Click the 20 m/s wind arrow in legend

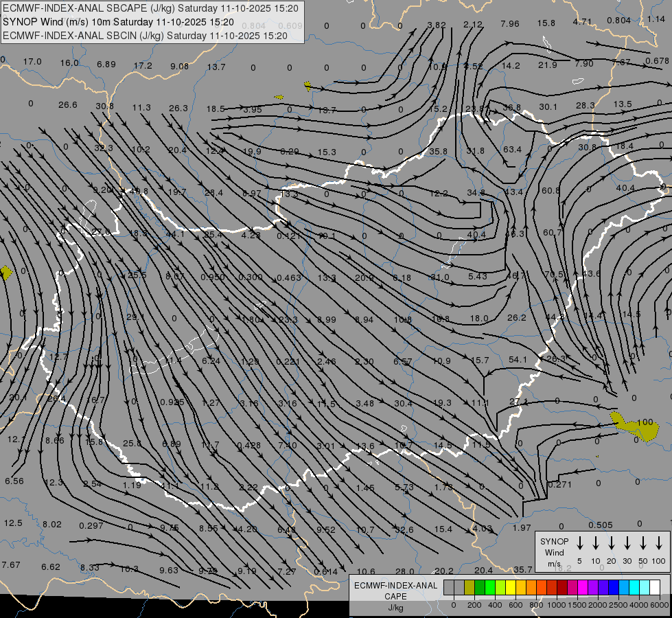click(611, 543)
